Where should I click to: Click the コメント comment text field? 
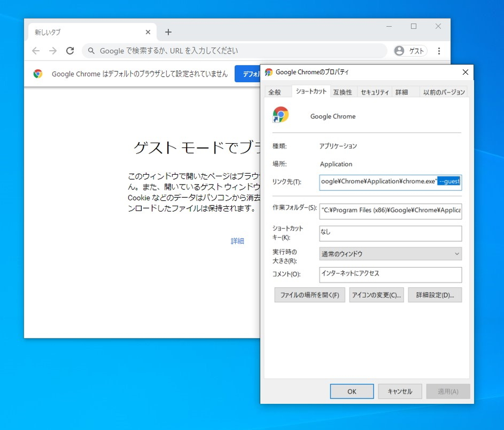390,275
